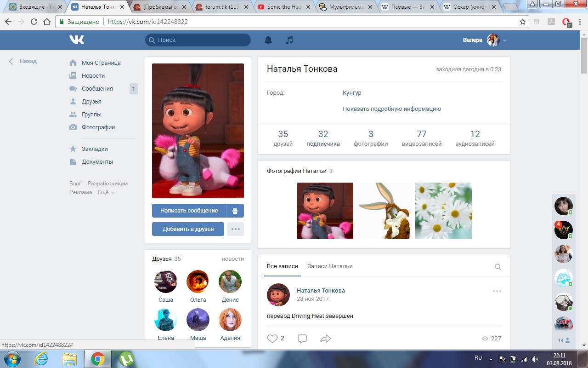Click Показать подробную информацию link
This screenshot has height=368, width=588.
(x=391, y=109)
